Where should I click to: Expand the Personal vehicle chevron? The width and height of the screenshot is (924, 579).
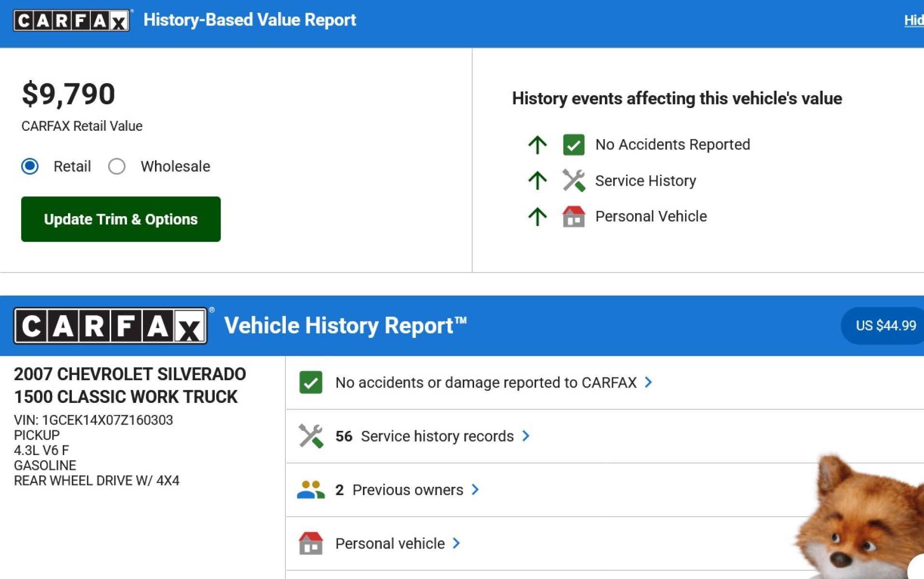456,543
